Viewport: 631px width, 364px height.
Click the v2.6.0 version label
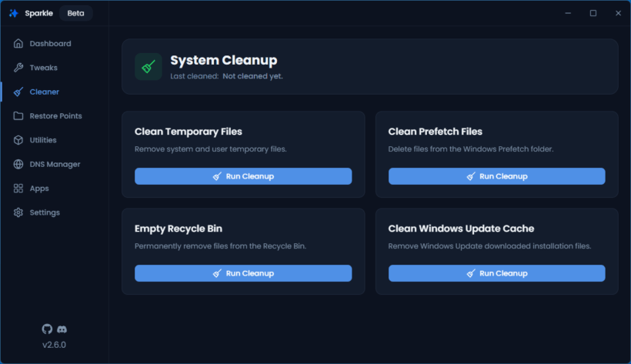click(54, 345)
